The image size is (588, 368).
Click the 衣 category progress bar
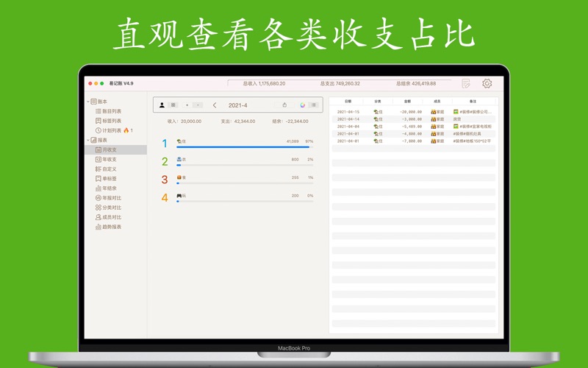[x=245, y=165]
